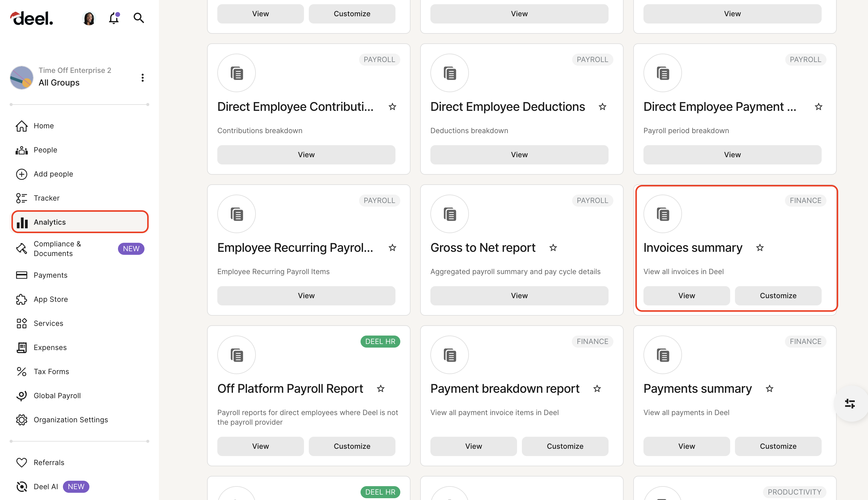Toggle favorite on Payments summary

tap(769, 388)
